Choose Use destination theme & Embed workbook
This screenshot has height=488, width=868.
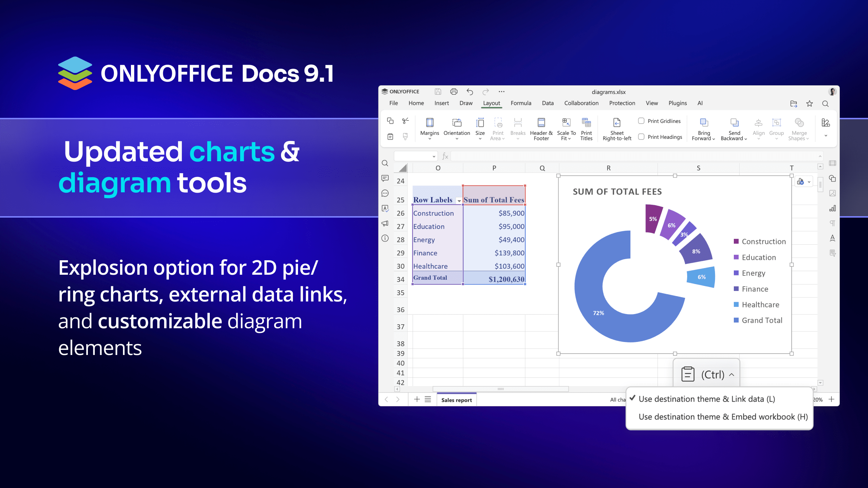pos(723,417)
